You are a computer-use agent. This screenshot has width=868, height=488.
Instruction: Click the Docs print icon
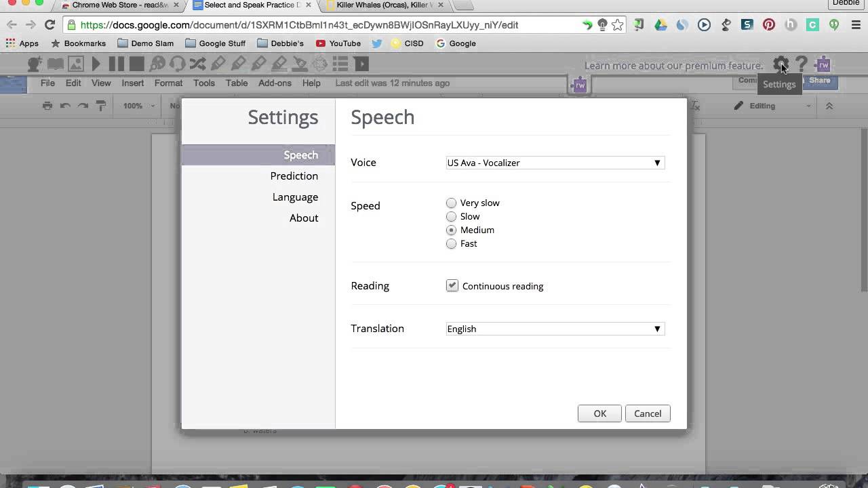pos(47,106)
